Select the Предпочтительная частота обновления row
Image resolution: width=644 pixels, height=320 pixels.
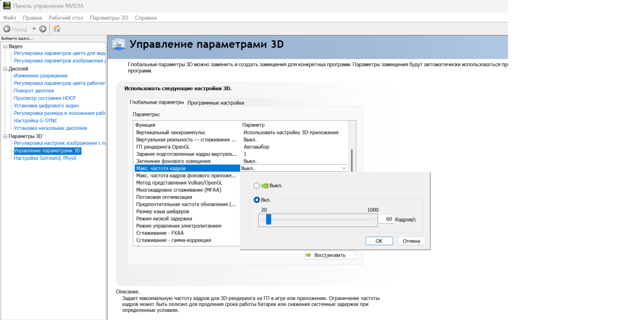click(187, 205)
